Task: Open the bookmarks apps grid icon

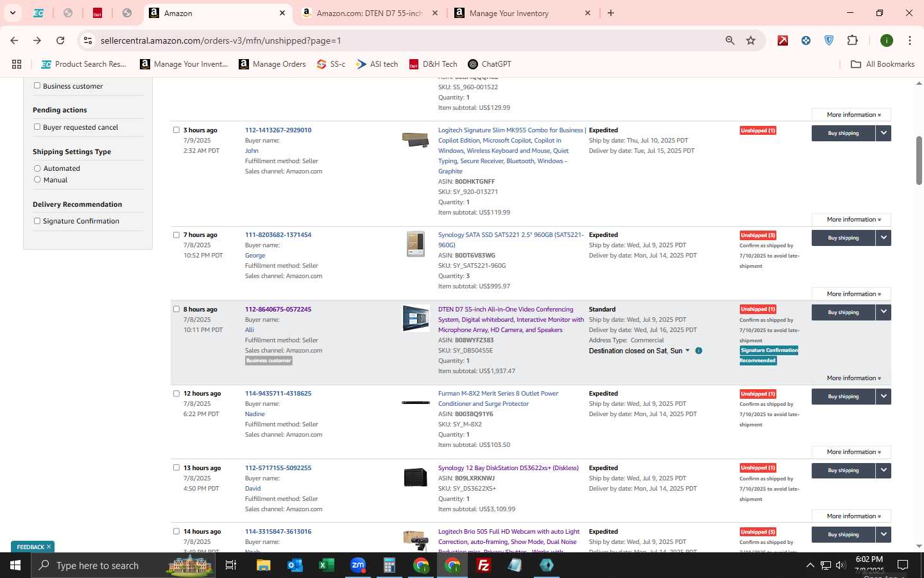Action: click(17, 64)
